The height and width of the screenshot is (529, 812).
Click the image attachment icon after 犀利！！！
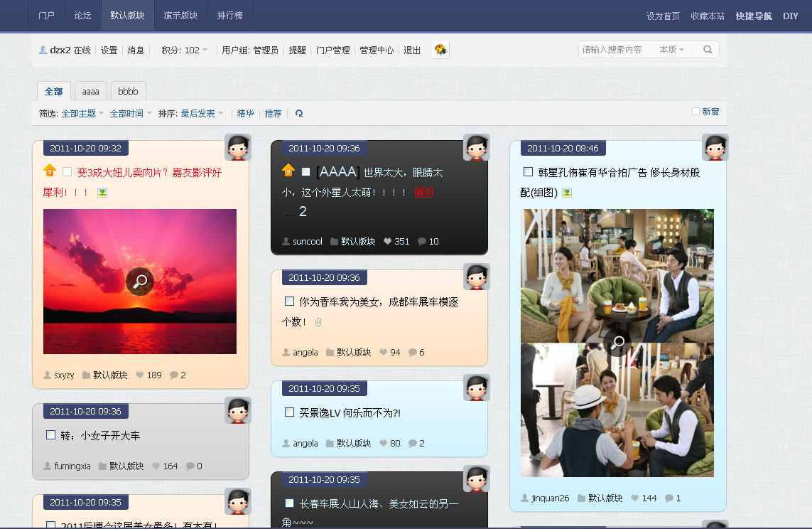click(x=102, y=193)
